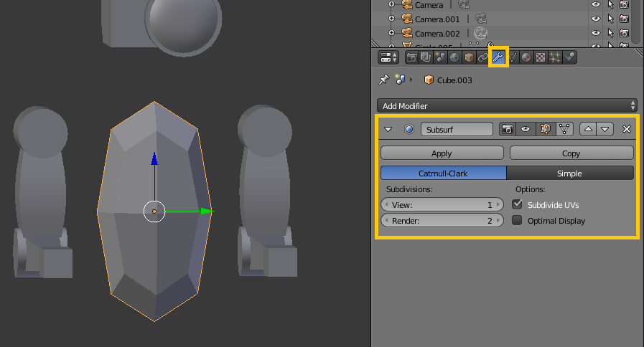Image resolution: width=644 pixels, height=347 pixels.
Task: Expand Camera.002 in the outliner tree
Action: coord(391,32)
